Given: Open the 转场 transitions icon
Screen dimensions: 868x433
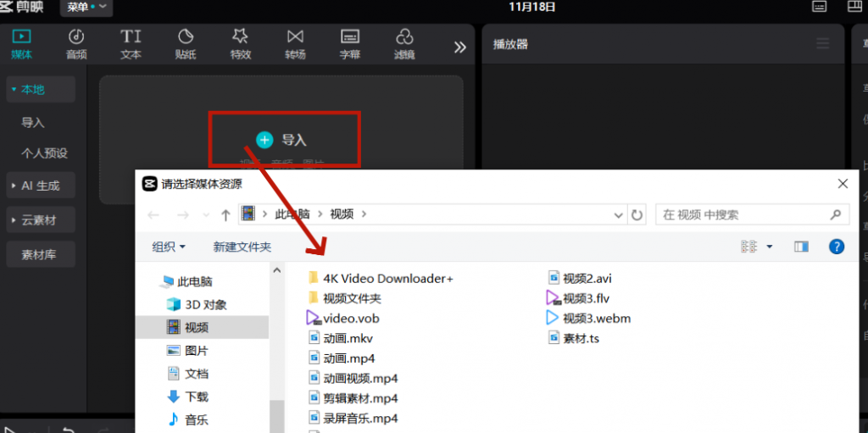Looking at the screenshot, I should pyautogui.click(x=295, y=37).
